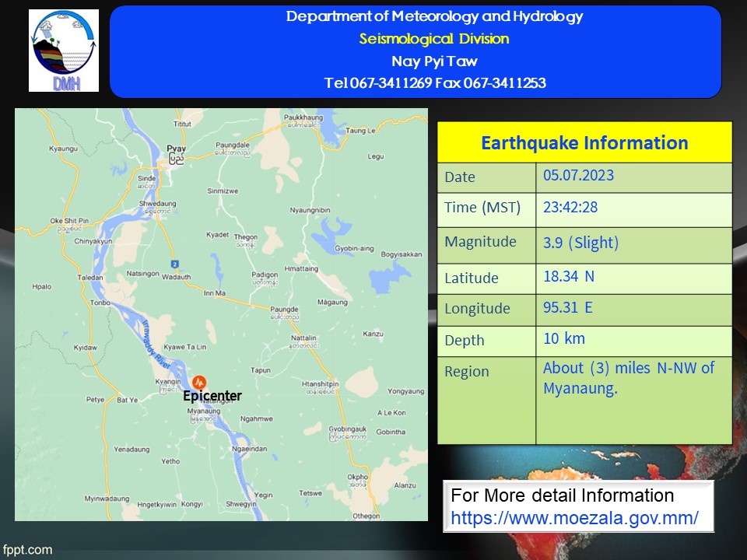Click the 'Epicenter' map label
The width and height of the screenshot is (747, 560).
pyautogui.click(x=212, y=396)
